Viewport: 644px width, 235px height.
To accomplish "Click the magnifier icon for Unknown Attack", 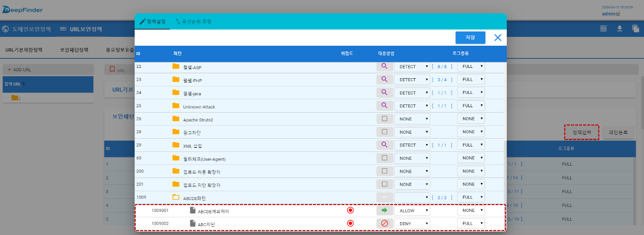I will tap(385, 106).
